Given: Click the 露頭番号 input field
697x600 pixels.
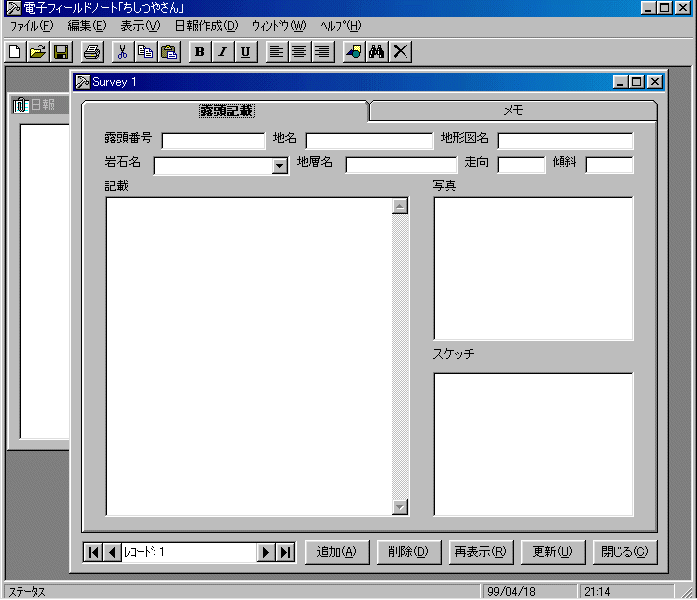Looking at the screenshot, I should pyautogui.click(x=213, y=141).
